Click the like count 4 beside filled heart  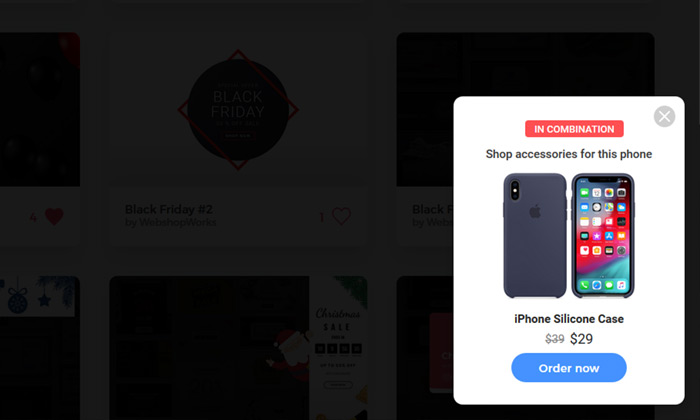pos(33,217)
